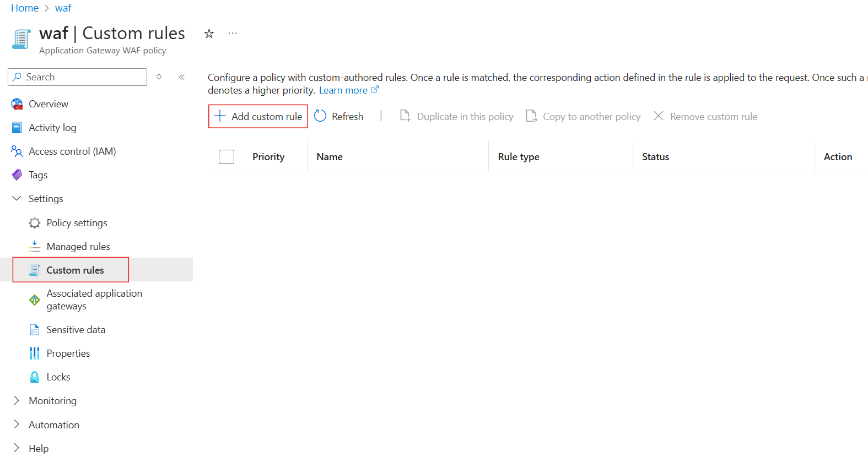Image resolution: width=868 pixels, height=463 pixels.
Task: Click the external link icon beside Learn more
Action: 375,90
